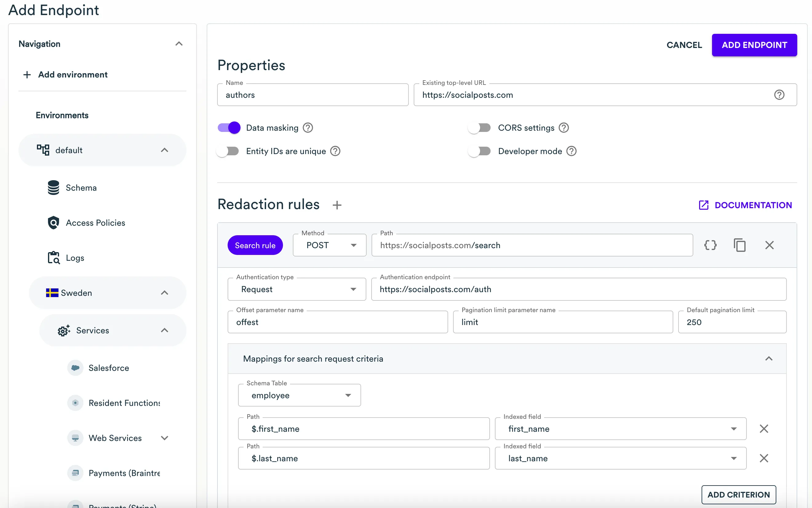This screenshot has height=508, width=812.
Task: Enable CORS settings
Action: click(x=479, y=127)
